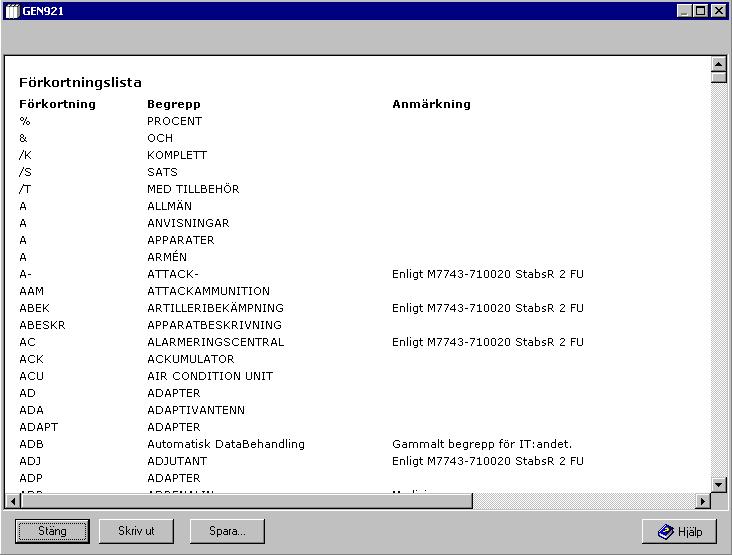Select the ARMÉN entry

coord(167,257)
